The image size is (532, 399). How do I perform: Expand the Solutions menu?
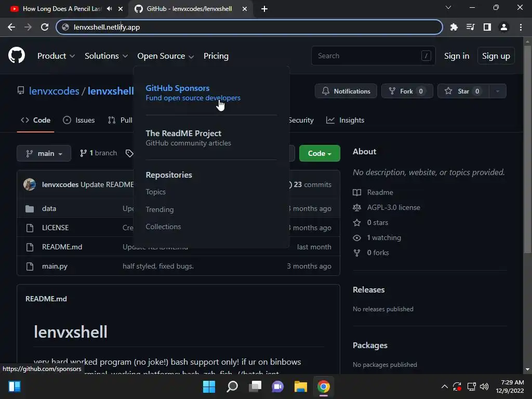coord(106,56)
